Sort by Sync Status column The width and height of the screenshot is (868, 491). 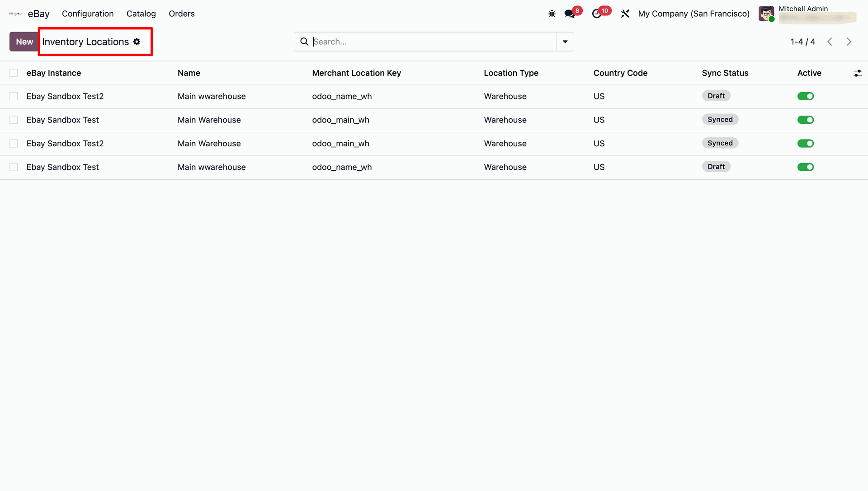725,73
